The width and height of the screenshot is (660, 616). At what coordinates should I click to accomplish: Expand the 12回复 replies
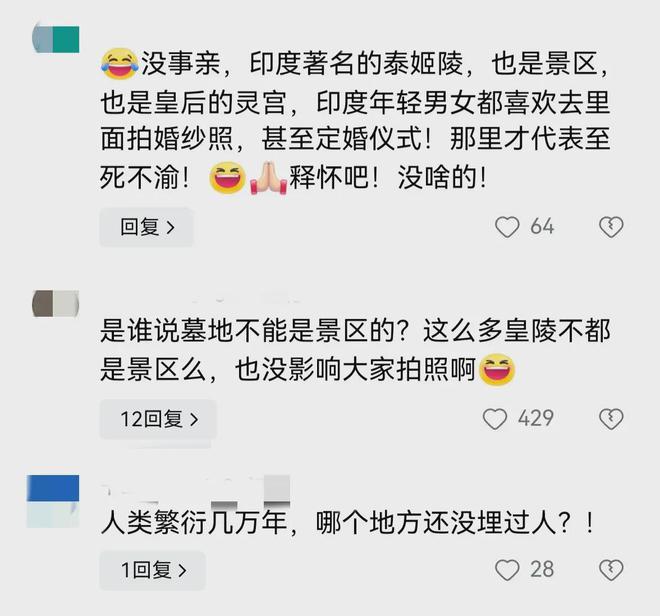pyautogui.click(x=158, y=419)
